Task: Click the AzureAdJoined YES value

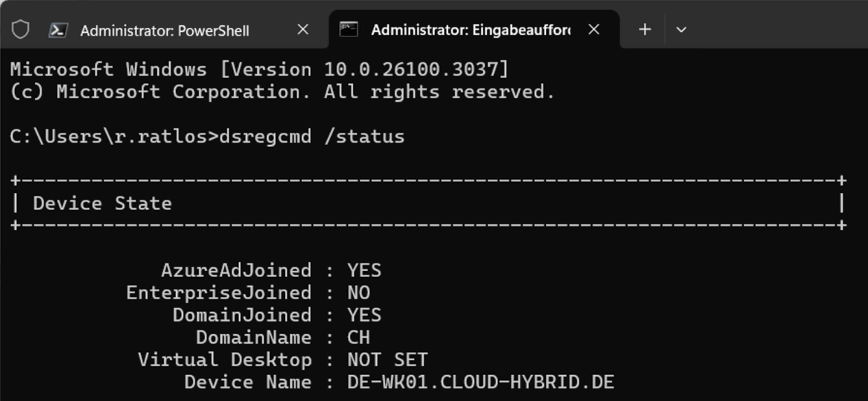Action: (364, 270)
